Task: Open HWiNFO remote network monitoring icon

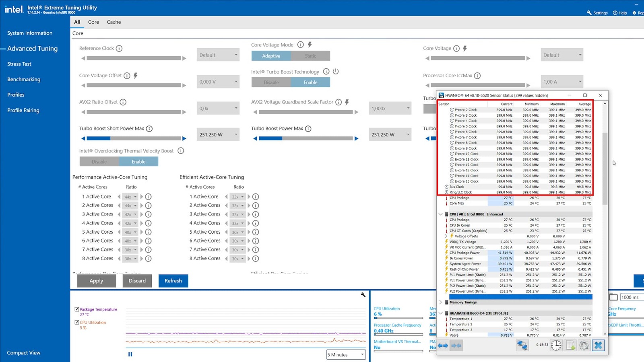Action: pyautogui.click(x=522, y=346)
